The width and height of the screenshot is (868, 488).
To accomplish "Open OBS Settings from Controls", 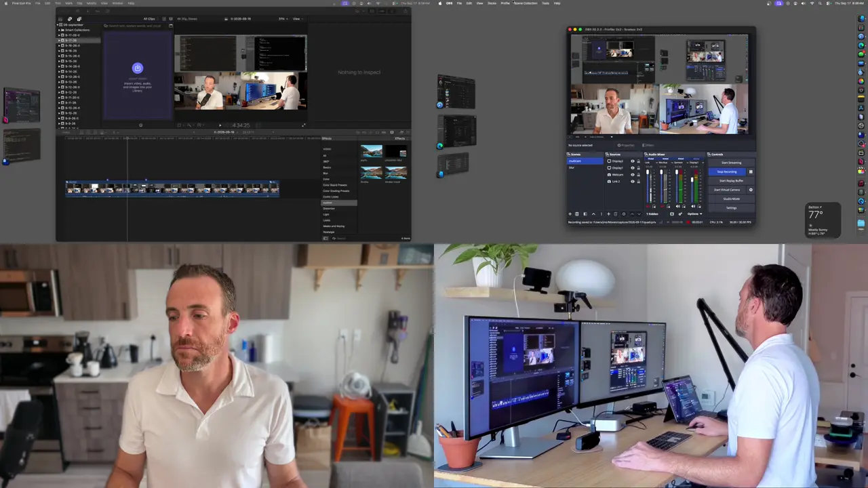I will 731,208.
